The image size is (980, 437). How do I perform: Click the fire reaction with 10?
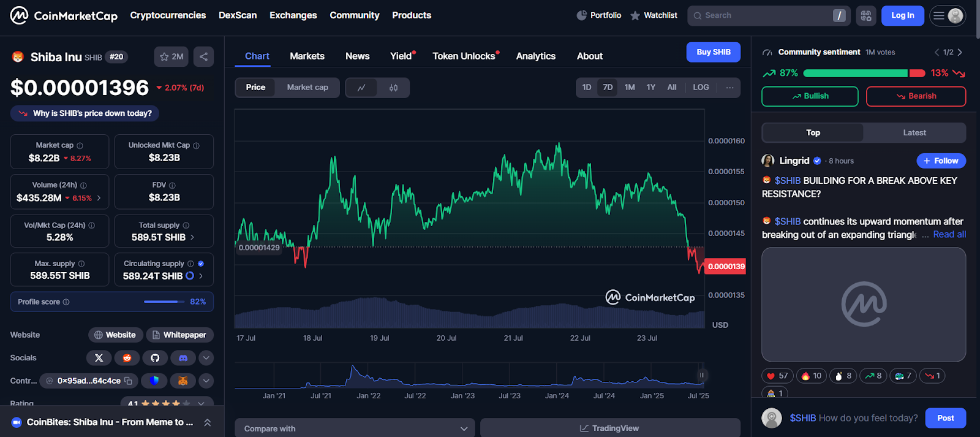point(811,376)
